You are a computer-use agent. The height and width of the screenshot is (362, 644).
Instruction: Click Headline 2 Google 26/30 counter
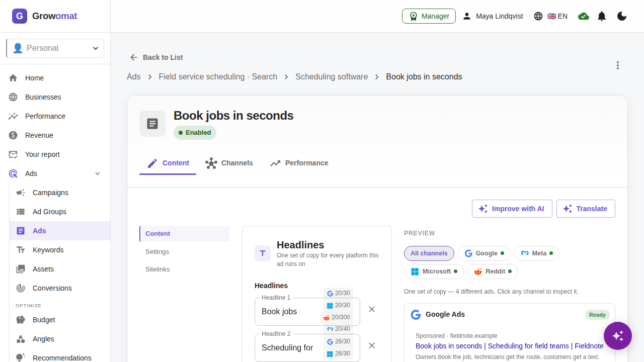click(x=338, y=341)
